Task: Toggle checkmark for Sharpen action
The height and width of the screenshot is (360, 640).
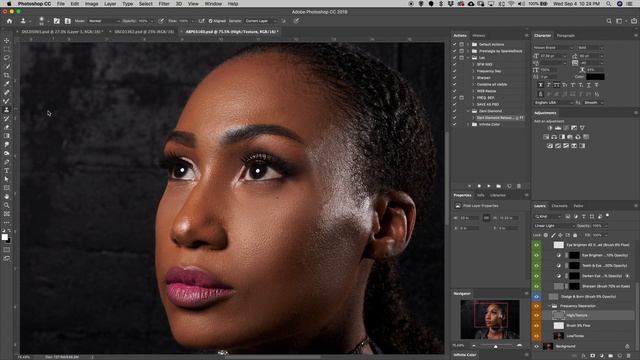Action: tap(454, 78)
